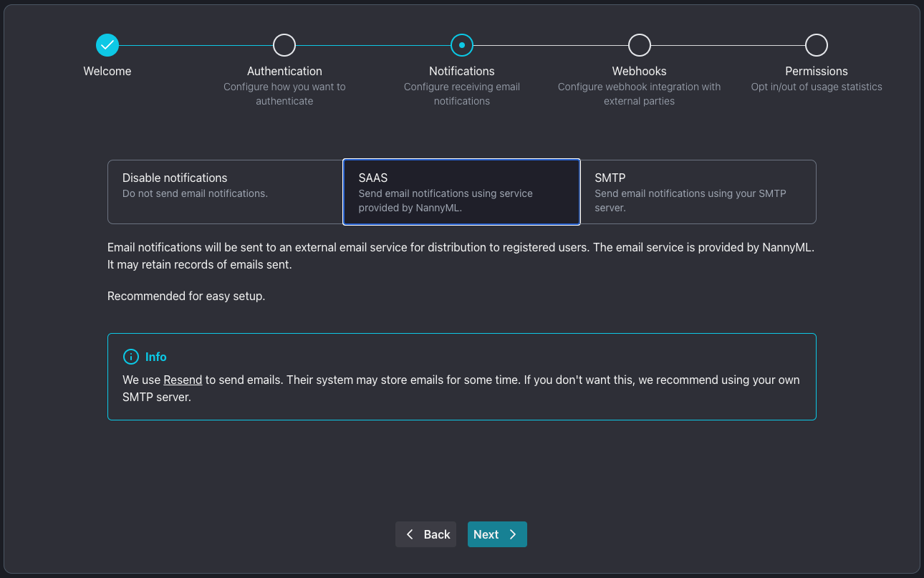The width and height of the screenshot is (924, 578).
Task: Choose the SAAS email notification option
Action: point(461,192)
